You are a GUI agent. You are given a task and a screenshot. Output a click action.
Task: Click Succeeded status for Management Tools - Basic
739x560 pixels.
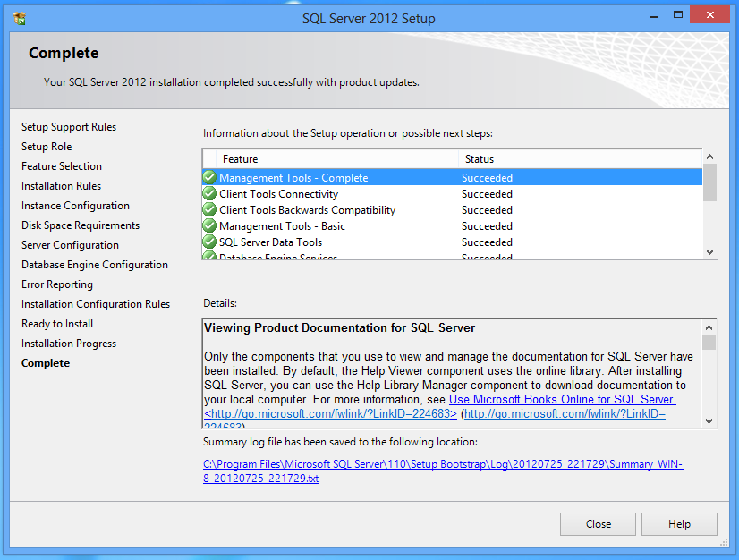click(487, 226)
